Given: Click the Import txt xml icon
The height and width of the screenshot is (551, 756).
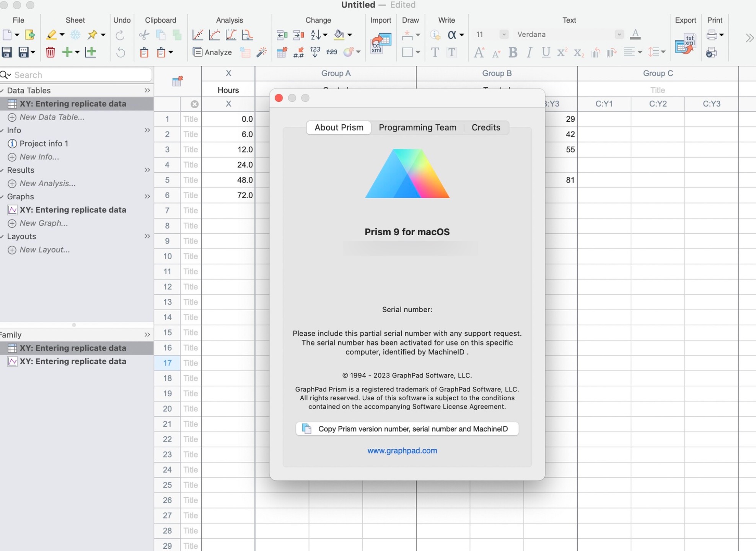Looking at the screenshot, I should 381,43.
